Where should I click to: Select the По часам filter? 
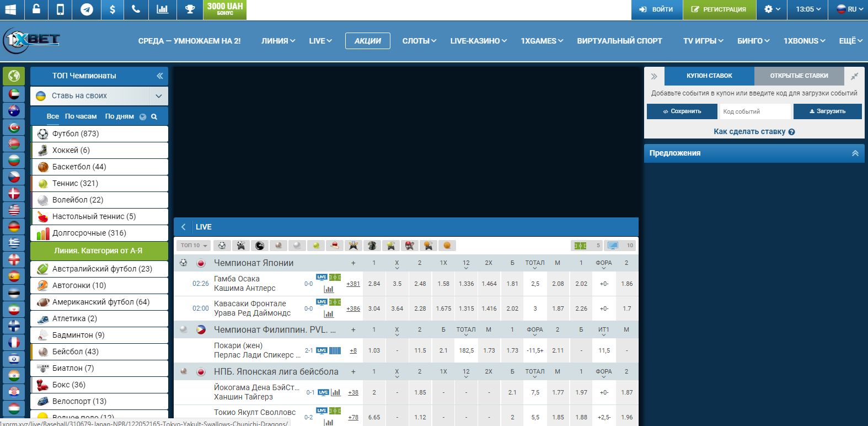(81, 116)
